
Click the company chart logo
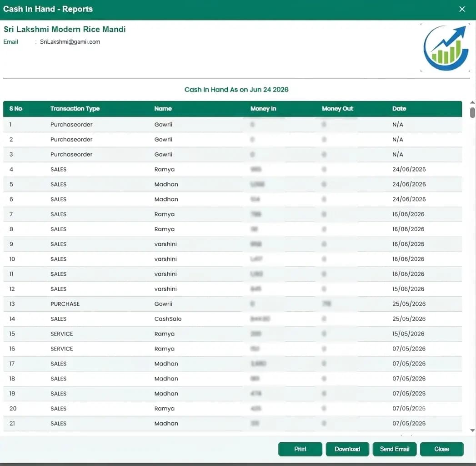click(446, 48)
